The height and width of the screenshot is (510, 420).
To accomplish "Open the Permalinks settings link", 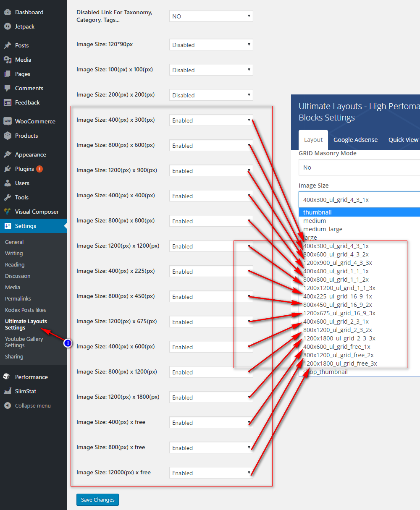I will [18, 298].
